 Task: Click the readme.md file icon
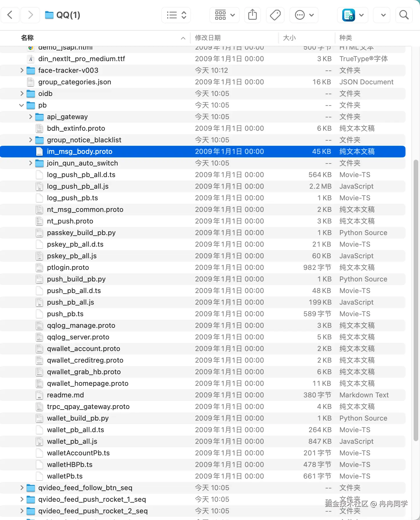coord(39,395)
